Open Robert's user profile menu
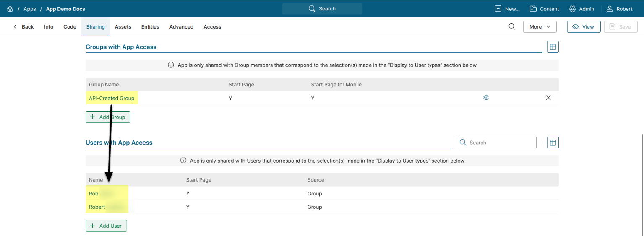Image resolution: width=644 pixels, height=236 pixels. [619, 9]
